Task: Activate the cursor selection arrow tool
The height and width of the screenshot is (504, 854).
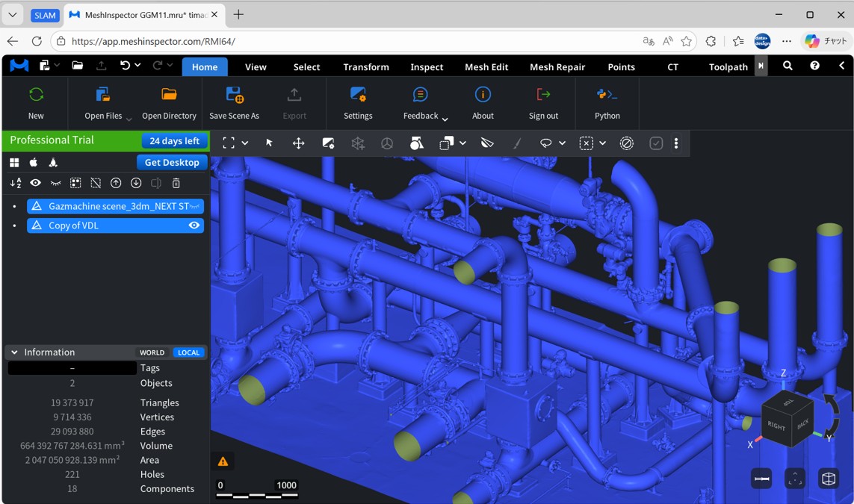Action: 268,143
